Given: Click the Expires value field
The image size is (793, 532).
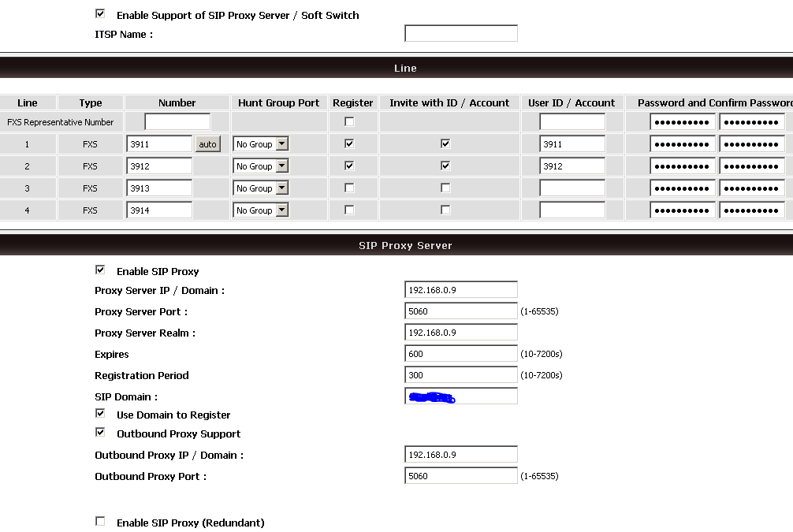Looking at the screenshot, I should point(460,354).
